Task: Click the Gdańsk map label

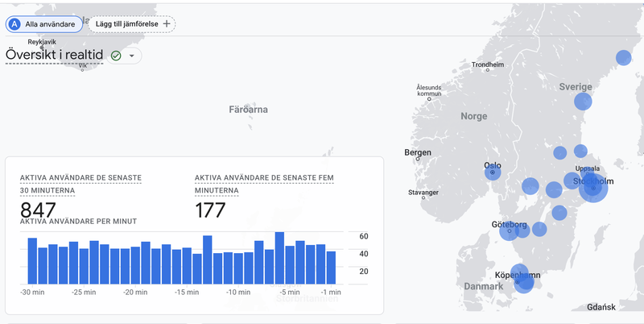Action: coord(601,307)
